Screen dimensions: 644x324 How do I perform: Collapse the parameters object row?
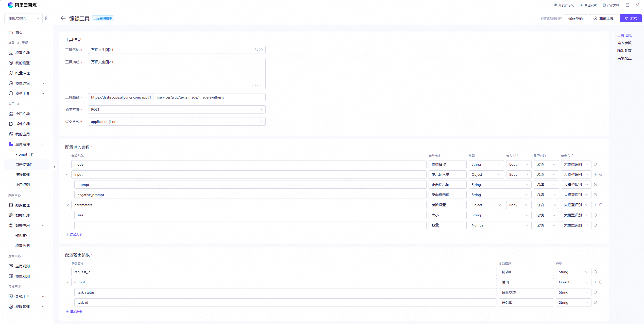(67, 205)
